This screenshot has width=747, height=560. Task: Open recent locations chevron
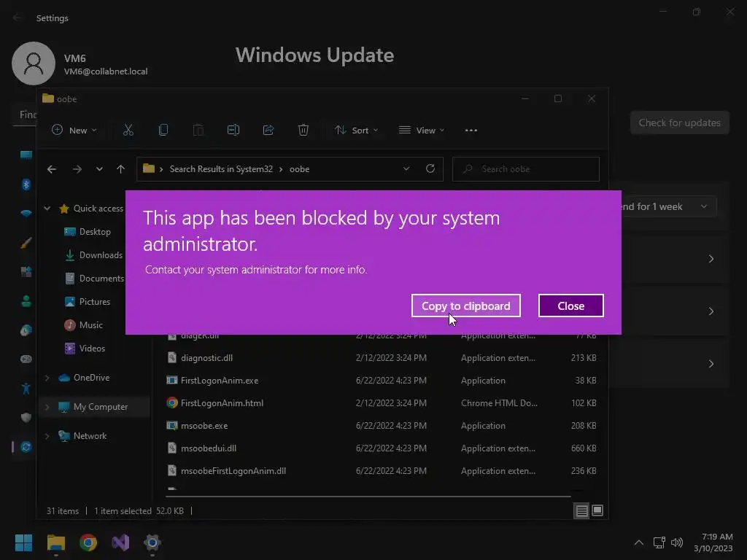[x=99, y=169]
